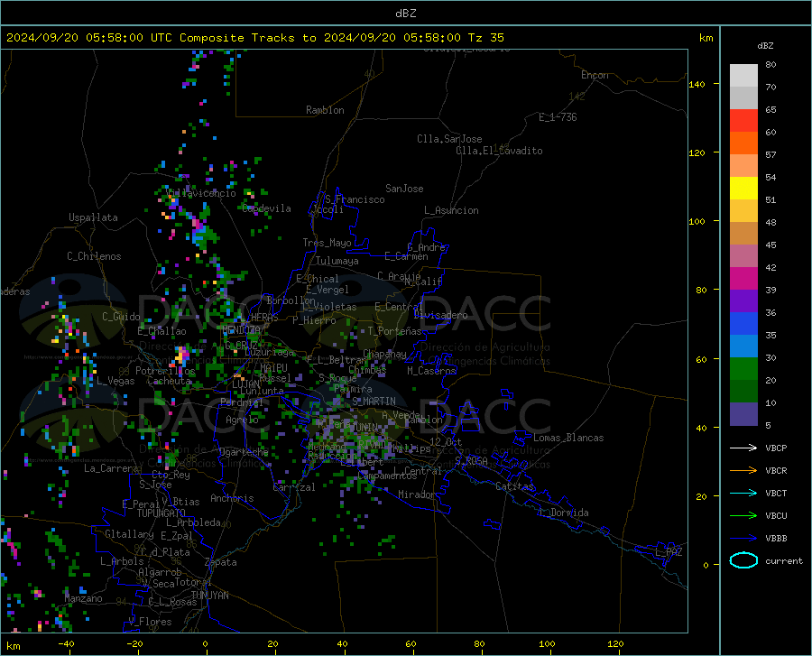Click the Zapata label
Viewport: 812px width, 656px height.
(x=221, y=562)
